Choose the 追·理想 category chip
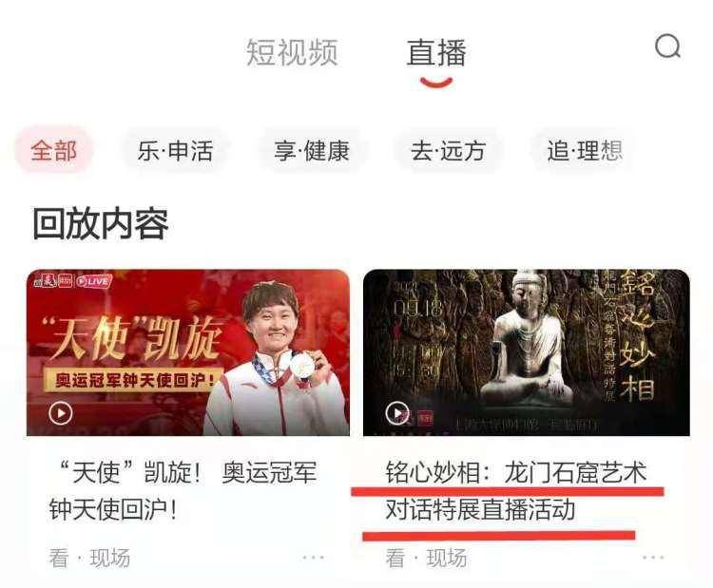The image size is (713, 588). [x=585, y=150]
